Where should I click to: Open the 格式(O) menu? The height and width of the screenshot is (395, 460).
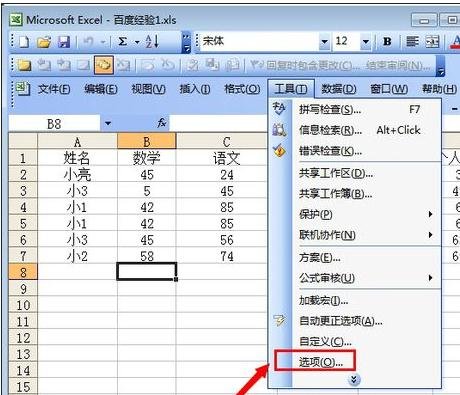tap(242, 89)
